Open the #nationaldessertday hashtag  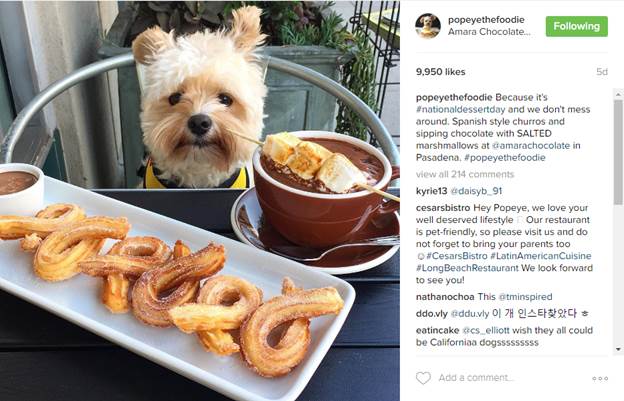point(460,109)
